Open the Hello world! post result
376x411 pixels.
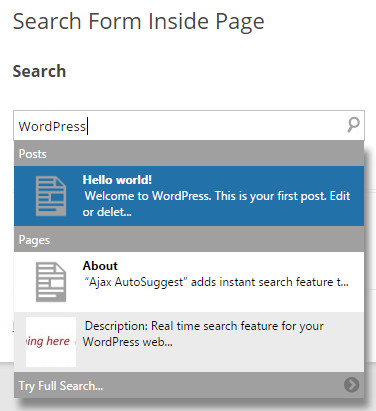point(189,196)
